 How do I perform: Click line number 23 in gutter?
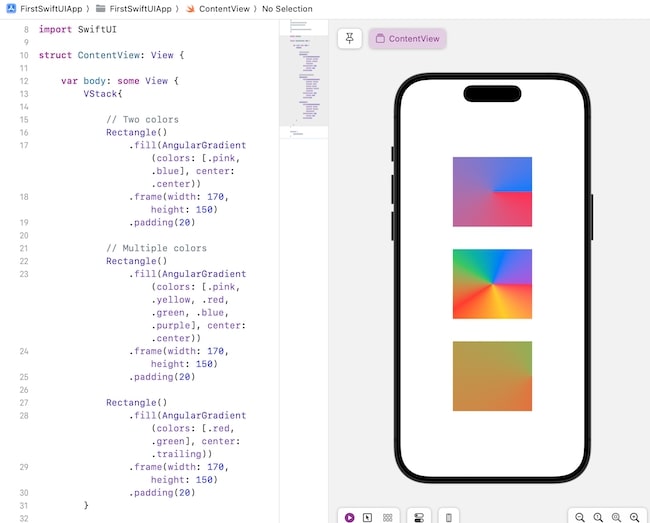(24, 274)
